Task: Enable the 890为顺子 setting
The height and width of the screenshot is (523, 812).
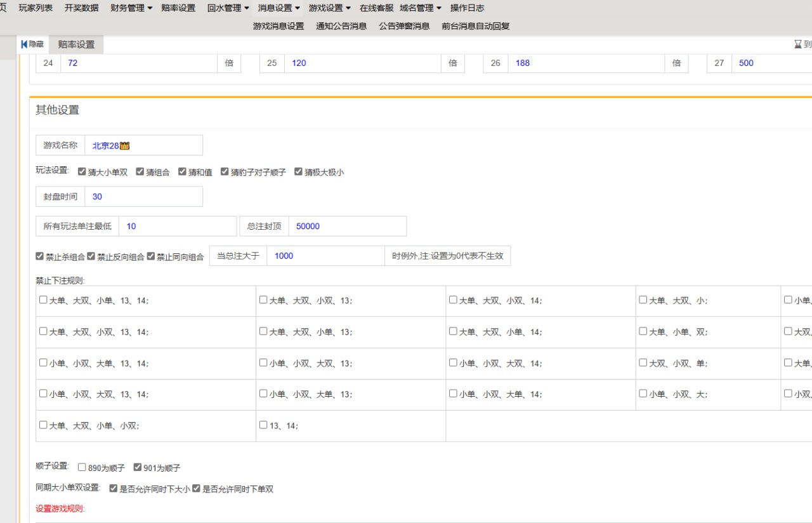Action: click(82, 466)
